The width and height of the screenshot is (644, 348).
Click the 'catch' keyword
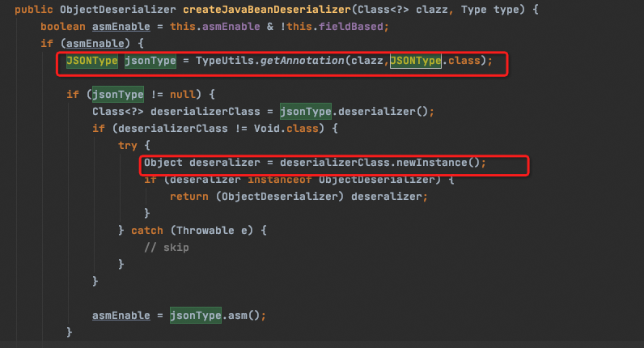pos(147,231)
